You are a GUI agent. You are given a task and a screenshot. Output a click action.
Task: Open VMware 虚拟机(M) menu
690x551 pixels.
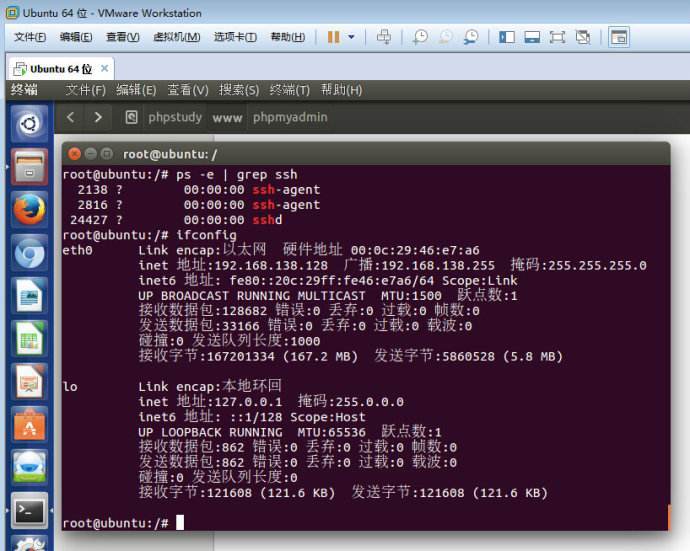point(176,37)
